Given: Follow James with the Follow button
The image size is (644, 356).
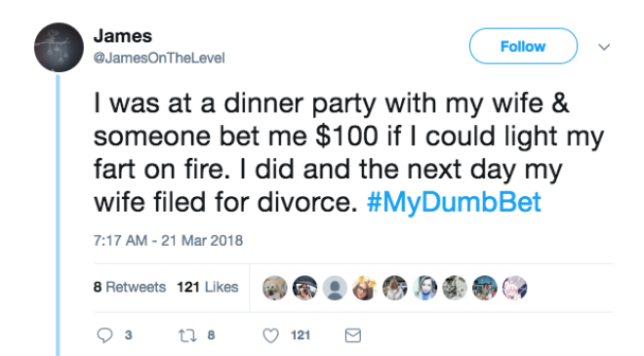Looking at the screenshot, I should coord(523,46).
